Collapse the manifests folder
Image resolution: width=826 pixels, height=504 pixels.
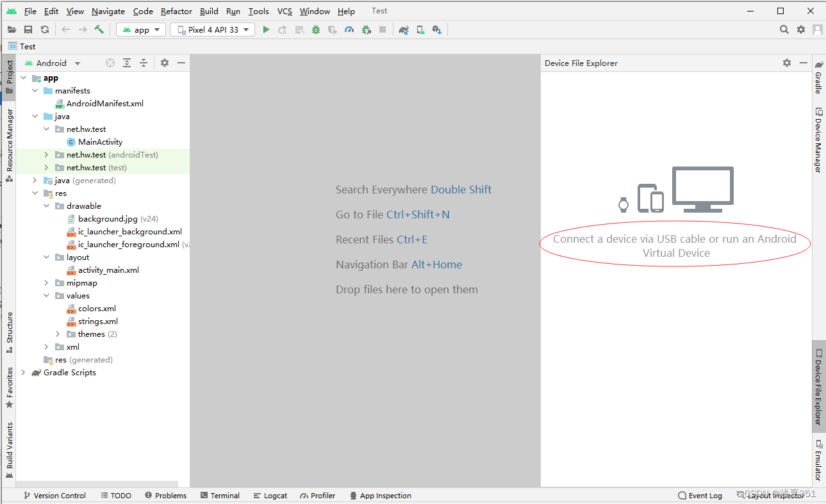[35, 91]
